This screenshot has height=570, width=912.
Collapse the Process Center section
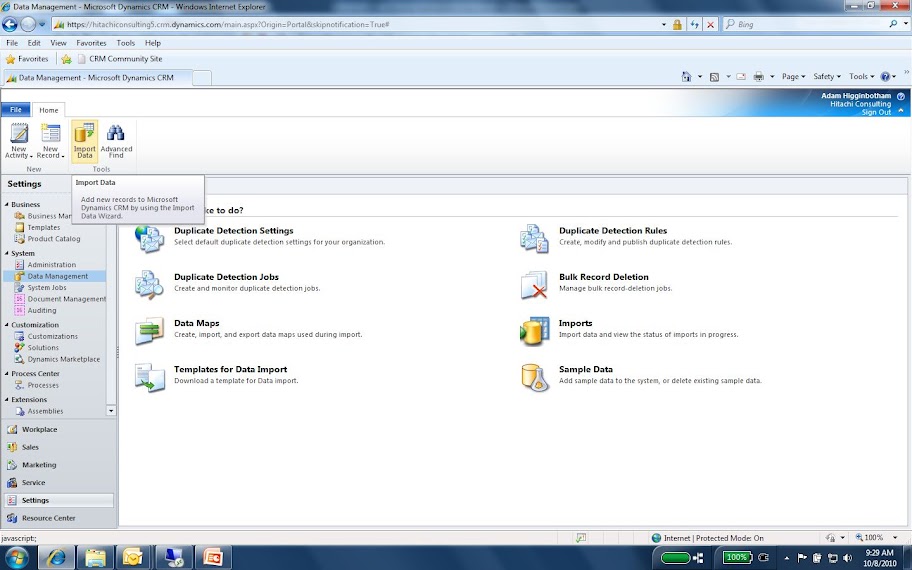[6, 373]
